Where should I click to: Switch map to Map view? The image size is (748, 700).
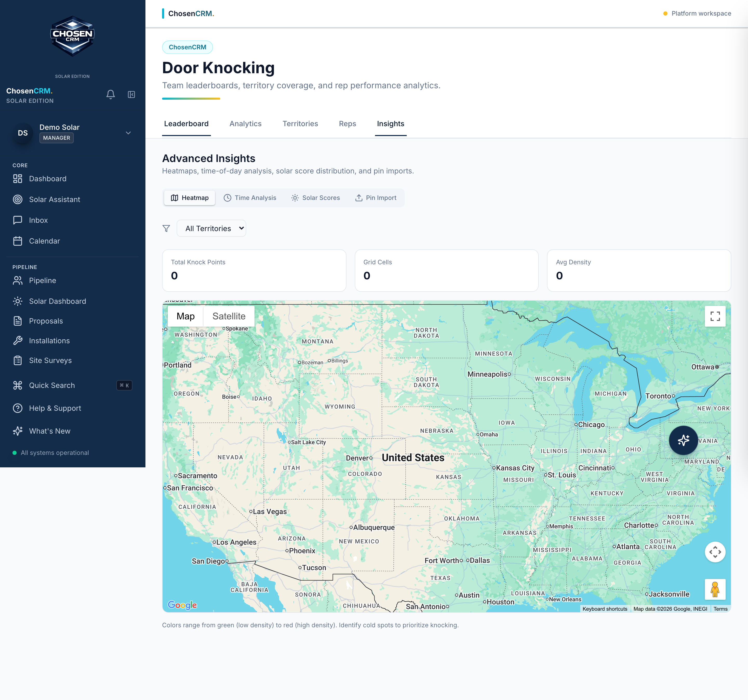click(x=185, y=316)
